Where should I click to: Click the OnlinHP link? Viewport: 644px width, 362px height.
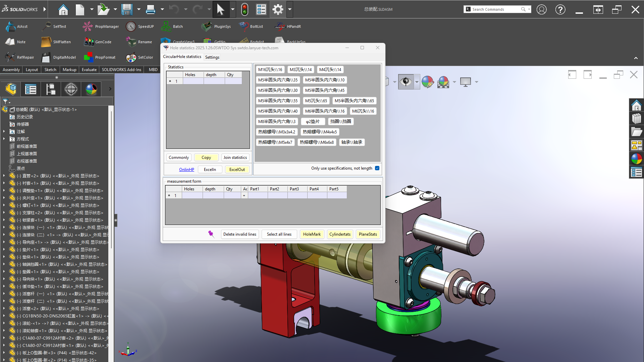[186, 170]
